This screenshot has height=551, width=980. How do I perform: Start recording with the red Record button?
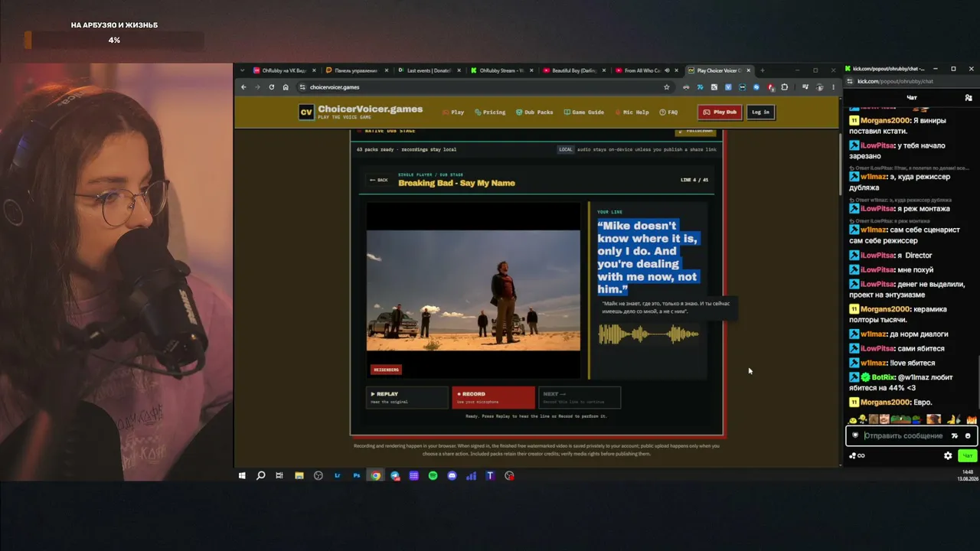[x=493, y=397]
